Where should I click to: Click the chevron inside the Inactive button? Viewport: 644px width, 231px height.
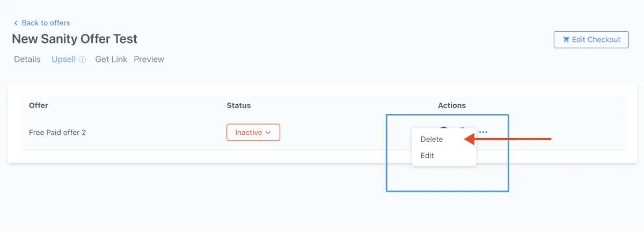click(x=268, y=133)
